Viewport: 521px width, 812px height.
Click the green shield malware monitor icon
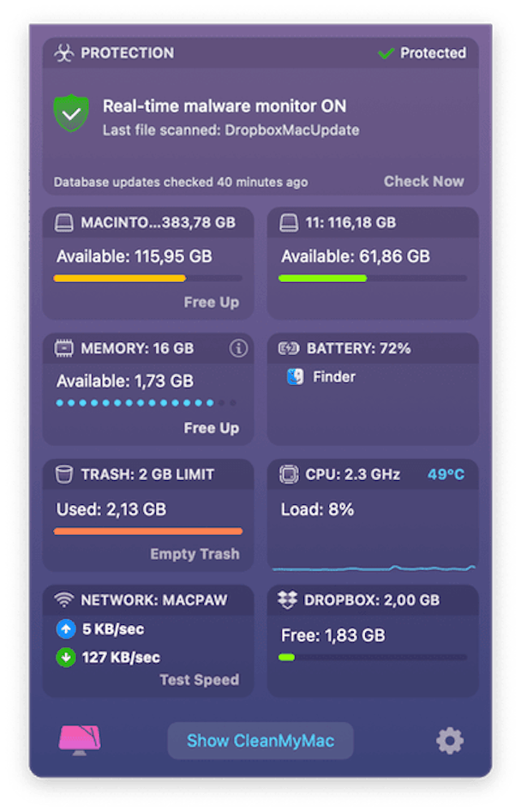[x=71, y=113]
